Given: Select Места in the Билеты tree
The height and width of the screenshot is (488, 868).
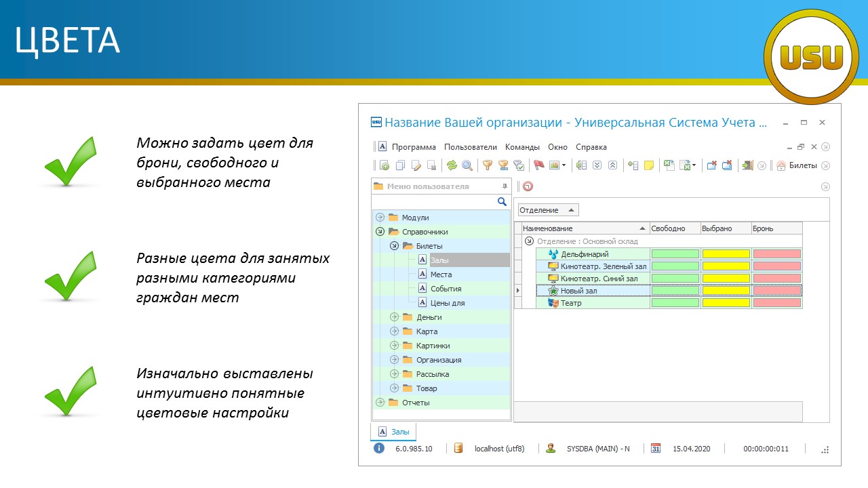Looking at the screenshot, I should 441,274.
